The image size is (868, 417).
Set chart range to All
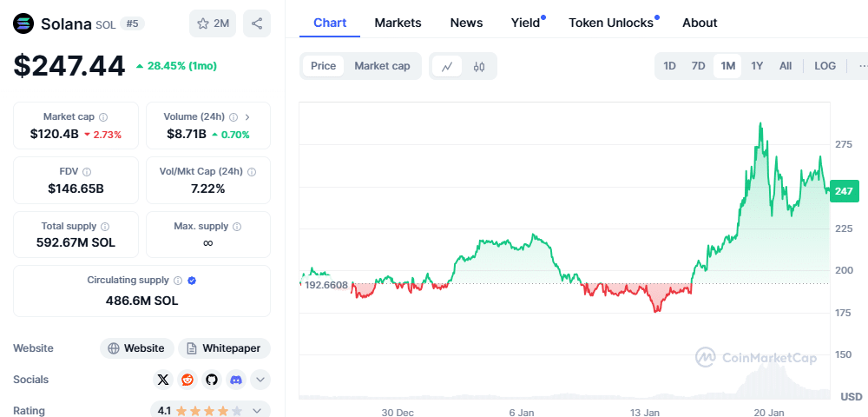786,66
